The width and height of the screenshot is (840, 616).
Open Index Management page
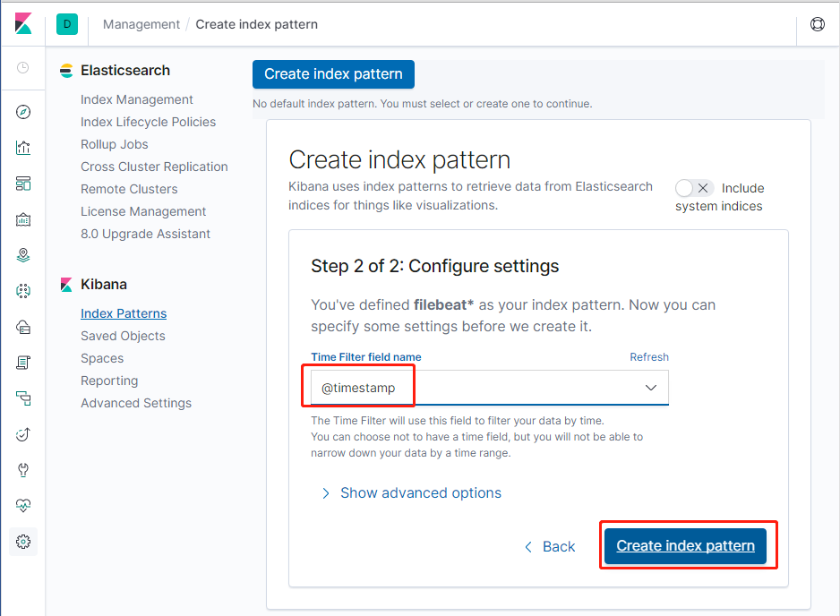pos(137,99)
